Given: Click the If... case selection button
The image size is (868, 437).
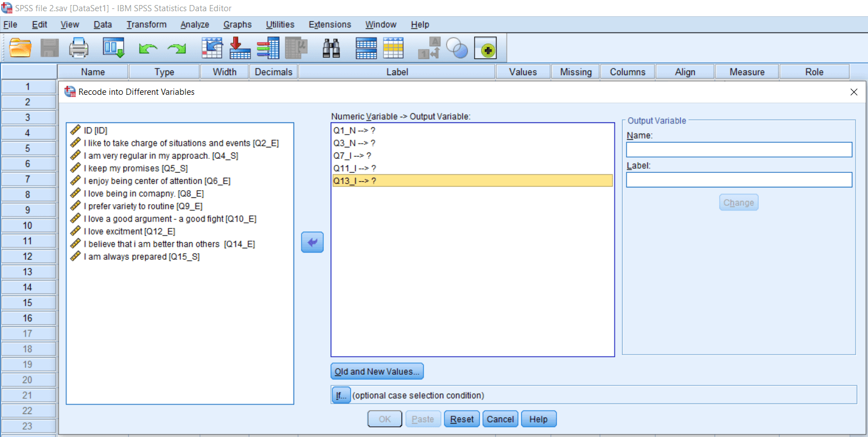Looking at the screenshot, I should point(340,395).
